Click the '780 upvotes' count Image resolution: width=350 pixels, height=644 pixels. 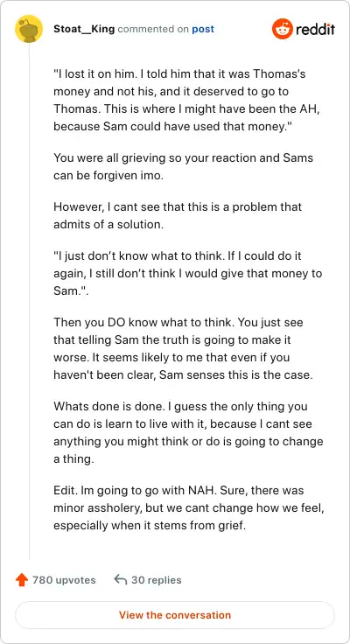coord(64,580)
